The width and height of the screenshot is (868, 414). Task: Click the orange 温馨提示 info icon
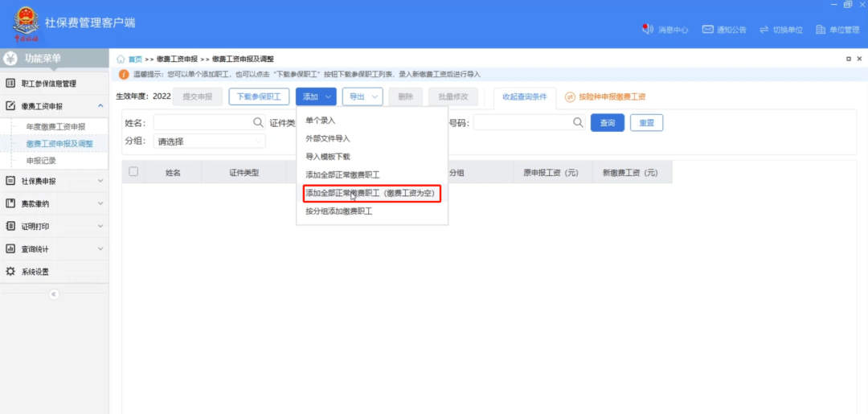pyautogui.click(x=124, y=74)
